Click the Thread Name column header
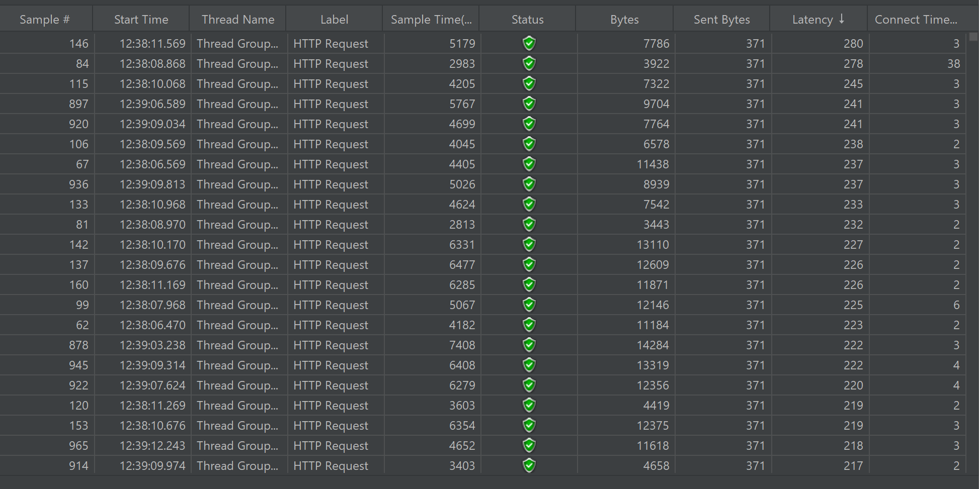 click(238, 20)
